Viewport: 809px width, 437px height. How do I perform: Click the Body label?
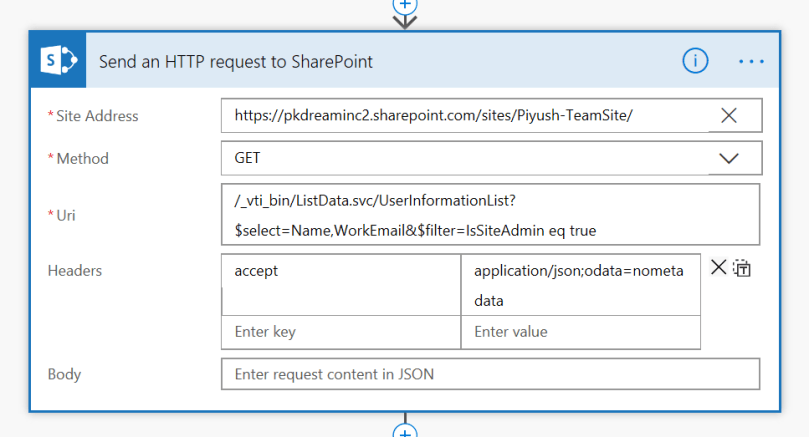click(x=64, y=375)
